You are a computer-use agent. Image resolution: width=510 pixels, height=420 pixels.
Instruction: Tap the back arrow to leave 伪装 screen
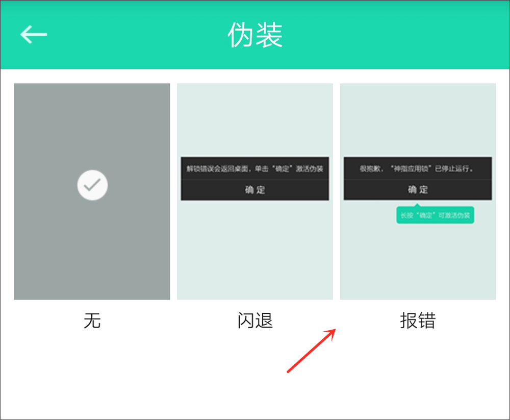coord(33,34)
